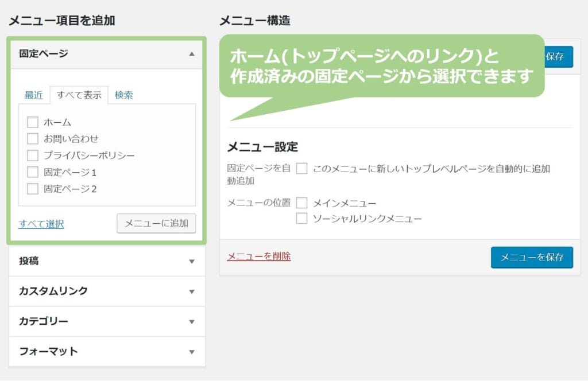
Task: Tick the プライバシーポリシー checkbox
Action: tap(33, 155)
